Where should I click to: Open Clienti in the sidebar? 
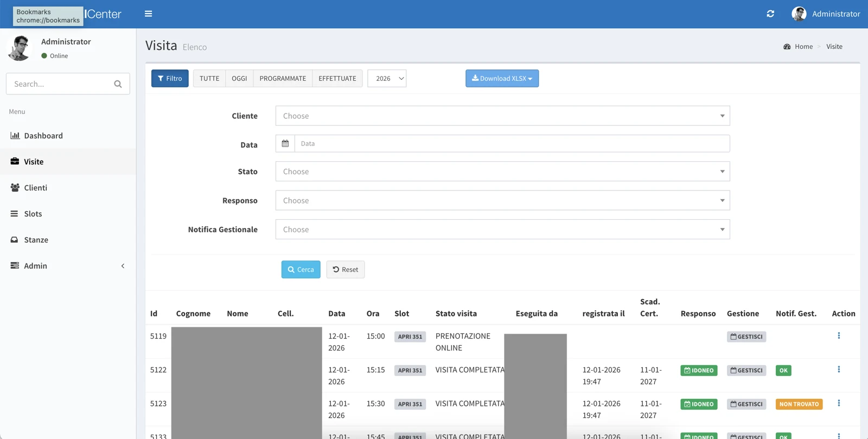pos(68,188)
